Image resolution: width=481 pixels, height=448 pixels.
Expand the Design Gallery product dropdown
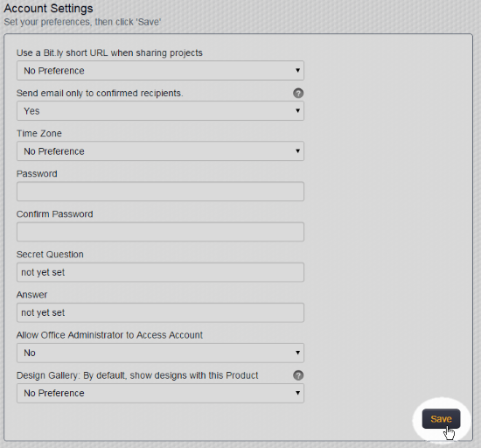click(x=160, y=393)
